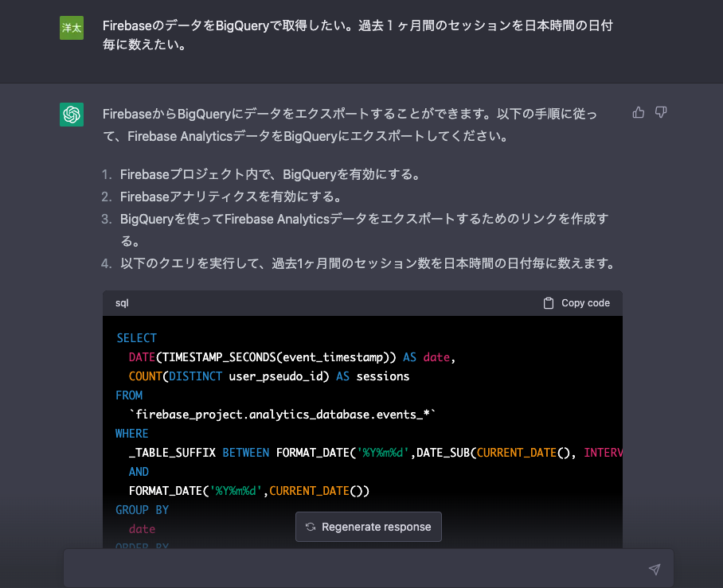
Task: Click the GROUP BY keyword in the code
Action: 142,510
